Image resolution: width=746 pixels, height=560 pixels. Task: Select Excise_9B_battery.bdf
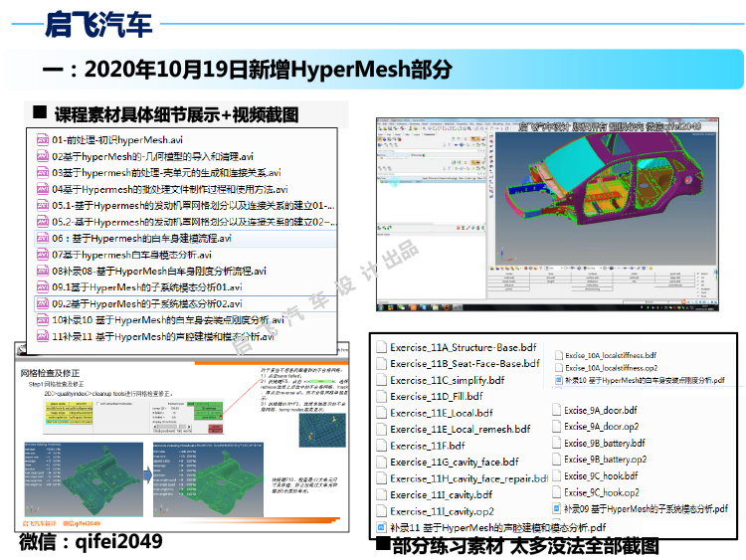click(604, 443)
